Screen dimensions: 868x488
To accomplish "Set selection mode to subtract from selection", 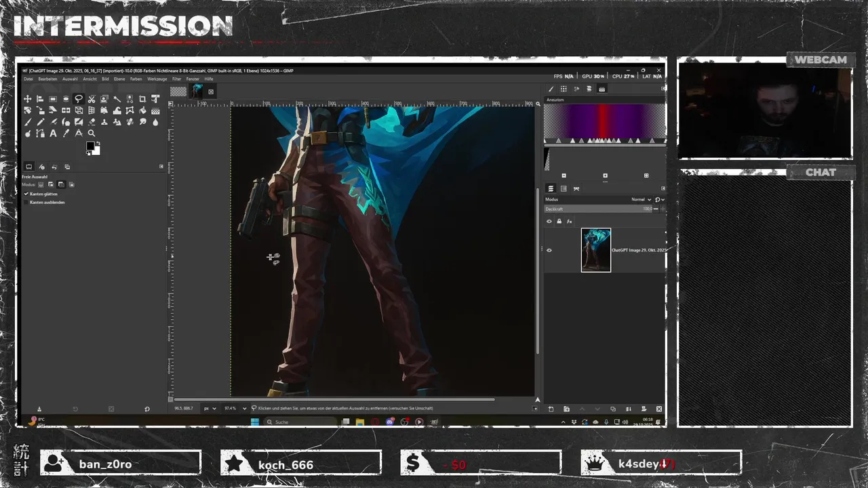I will coord(61,184).
